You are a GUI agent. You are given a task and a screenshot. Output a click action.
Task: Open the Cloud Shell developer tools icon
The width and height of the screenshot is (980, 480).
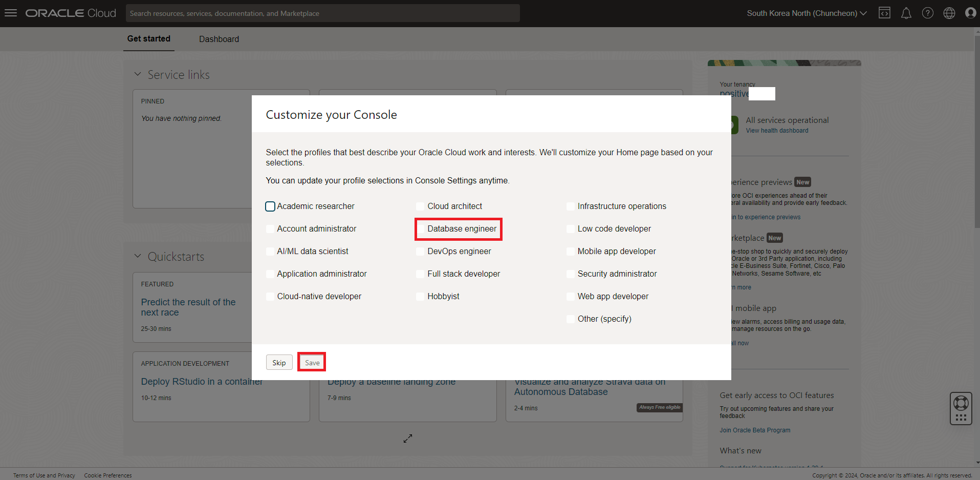pyautogui.click(x=884, y=13)
